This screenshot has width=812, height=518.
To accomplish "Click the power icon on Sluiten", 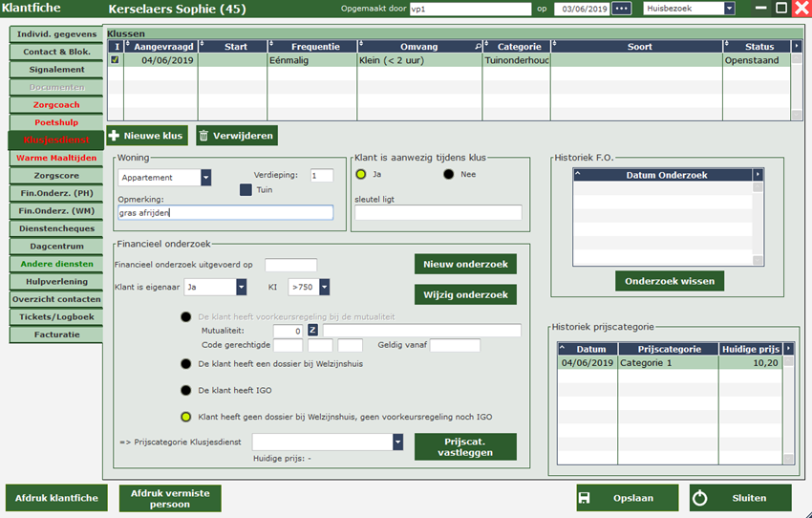I will [x=699, y=498].
